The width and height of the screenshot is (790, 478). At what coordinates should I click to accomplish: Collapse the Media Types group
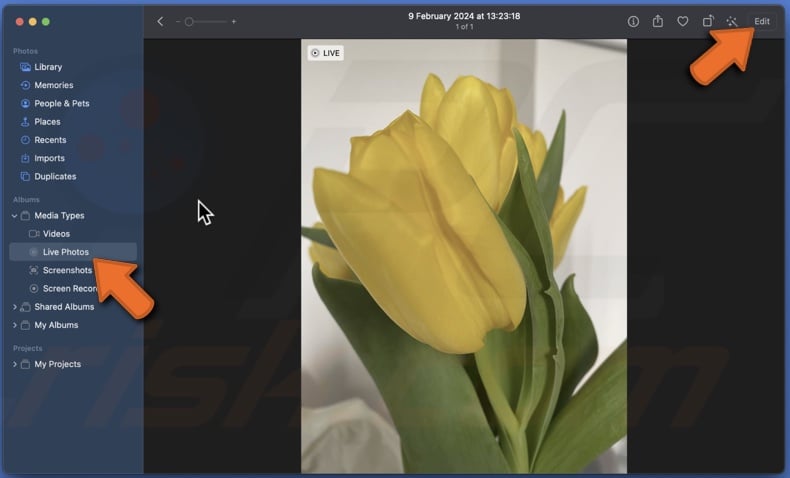(14, 216)
